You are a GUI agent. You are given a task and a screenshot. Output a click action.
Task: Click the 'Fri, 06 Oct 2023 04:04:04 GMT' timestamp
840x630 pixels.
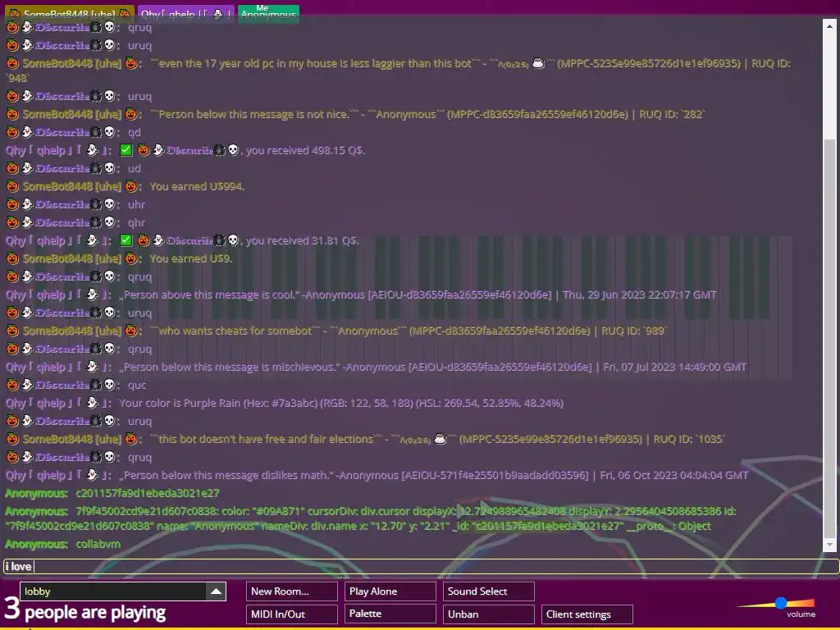[674, 475]
